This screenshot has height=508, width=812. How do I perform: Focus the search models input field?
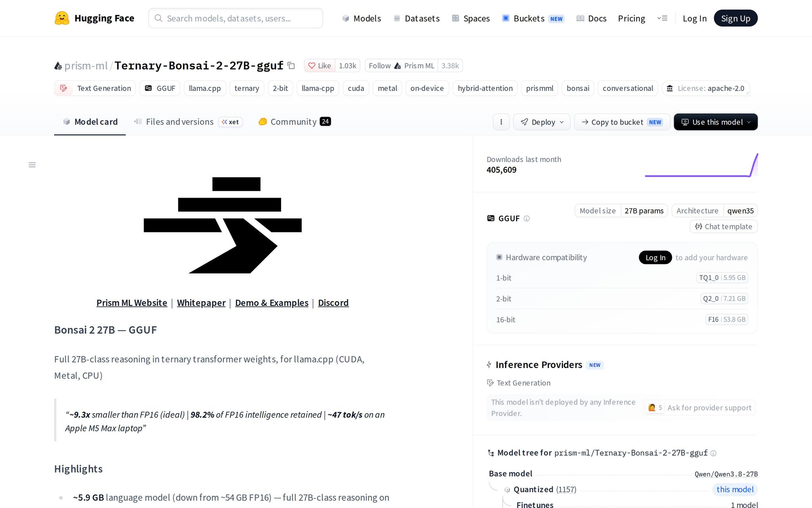click(x=236, y=18)
